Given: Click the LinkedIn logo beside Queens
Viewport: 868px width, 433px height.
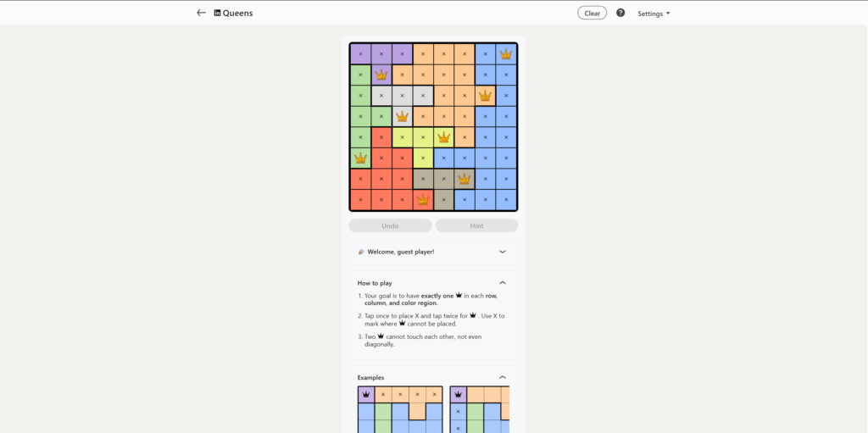Looking at the screenshot, I should 218,13.
